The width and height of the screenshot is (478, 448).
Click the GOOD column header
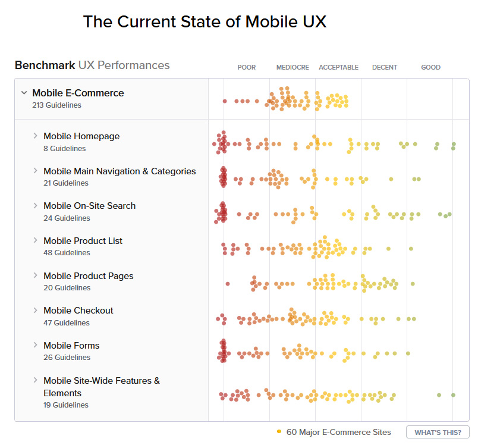point(431,67)
